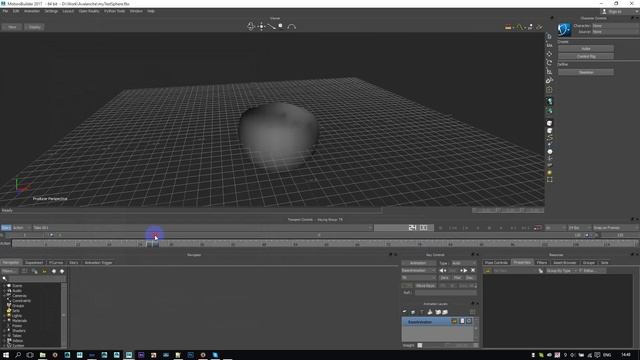Open the File menu
The image size is (640, 360).
tap(5, 11)
